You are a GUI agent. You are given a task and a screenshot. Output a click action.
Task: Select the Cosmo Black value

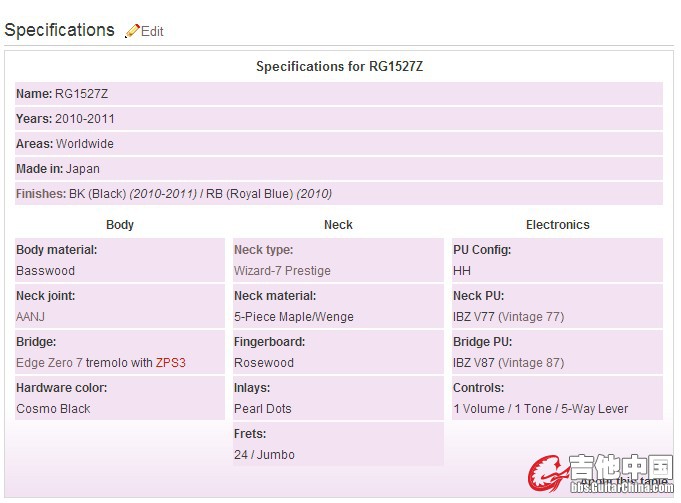[x=53, y=409]
